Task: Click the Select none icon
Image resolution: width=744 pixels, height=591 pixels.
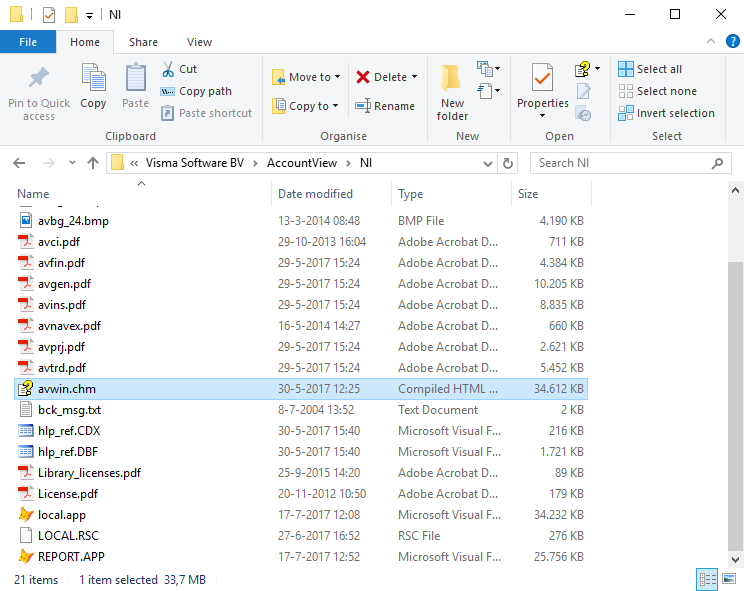Action: (626, 91)
